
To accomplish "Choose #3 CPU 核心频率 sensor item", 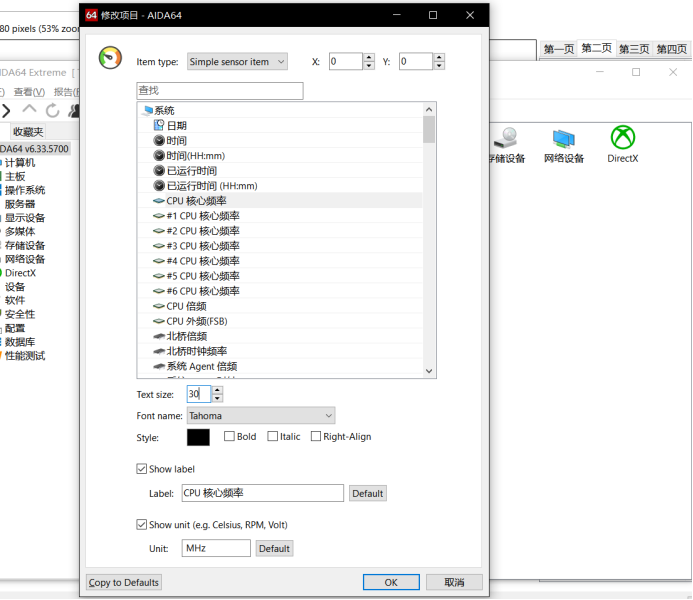I will [202, 246].
